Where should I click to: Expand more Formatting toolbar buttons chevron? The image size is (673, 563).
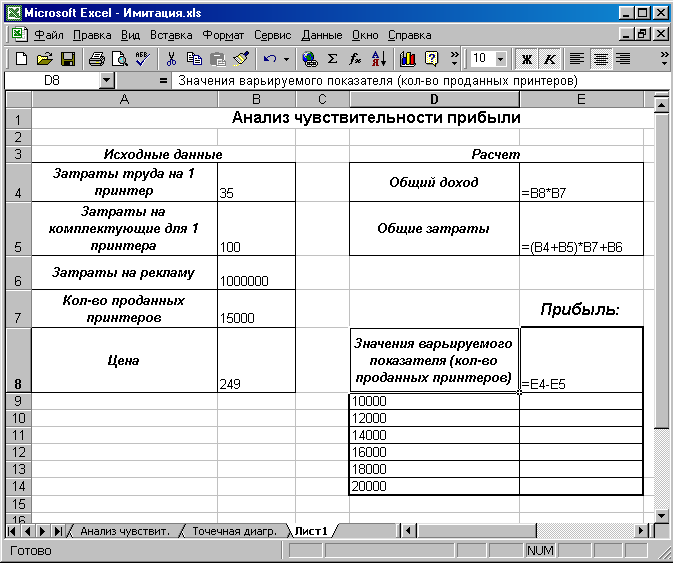[x=664, y=59]
